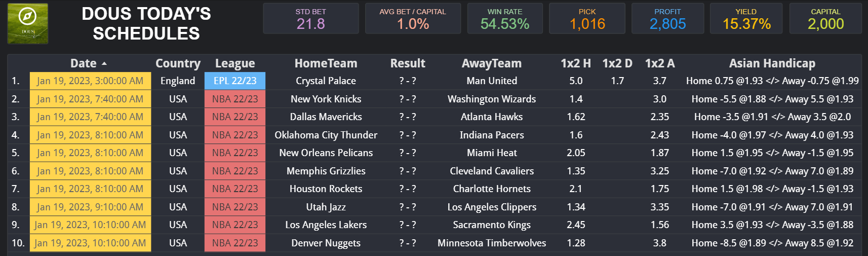Click the DOUS TODAY'S SCHEDULES title
Image resolution: width=868 pixels, height=256 pixels.
[146, 23]
